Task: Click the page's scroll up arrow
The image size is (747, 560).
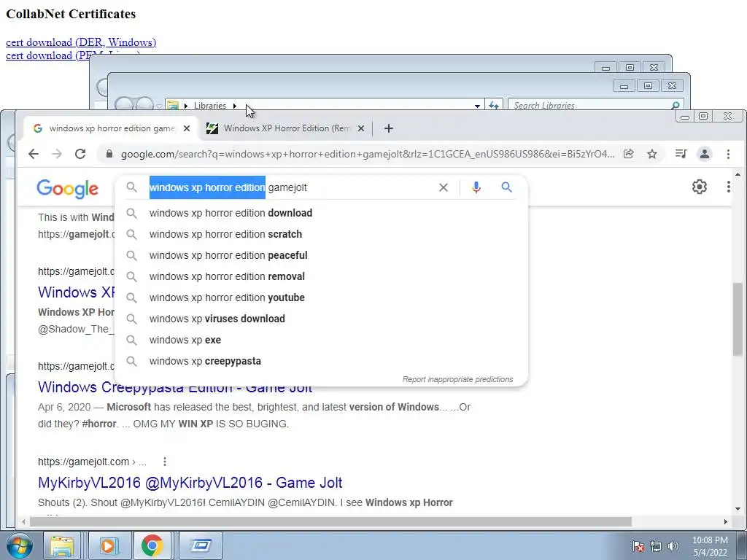Action: pos(738,174)
